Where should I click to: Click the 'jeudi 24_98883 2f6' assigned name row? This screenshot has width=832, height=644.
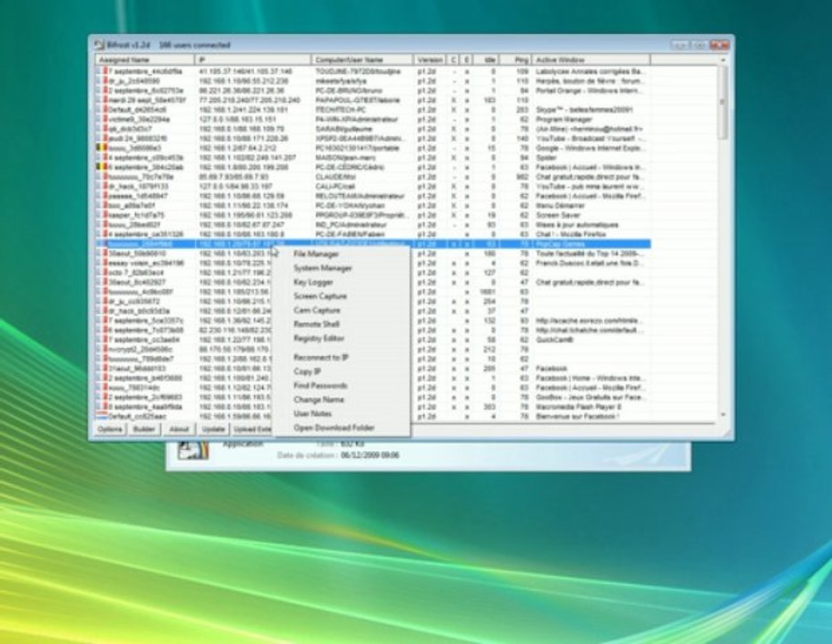click(138, 139)
